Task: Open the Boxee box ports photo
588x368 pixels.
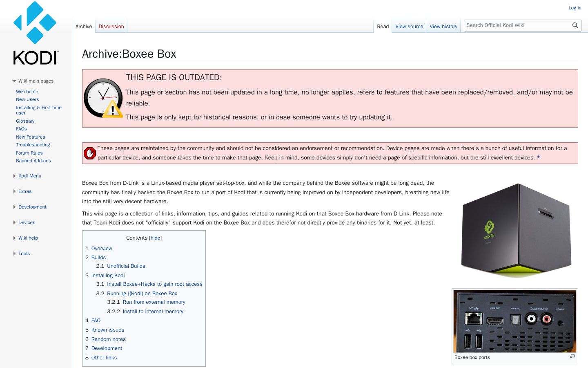Action: 515,321
